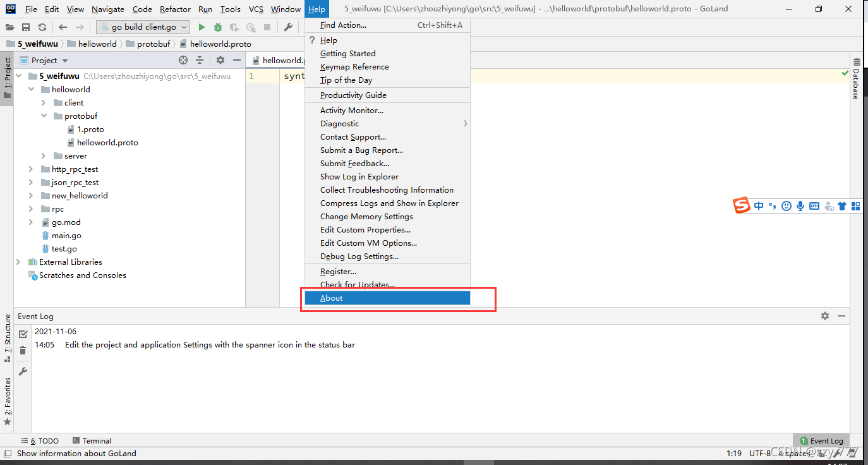This screenshot has height=465, width=868.
Task: Click the Synchronize refresh toolbar icon
Action: point(42,27)
